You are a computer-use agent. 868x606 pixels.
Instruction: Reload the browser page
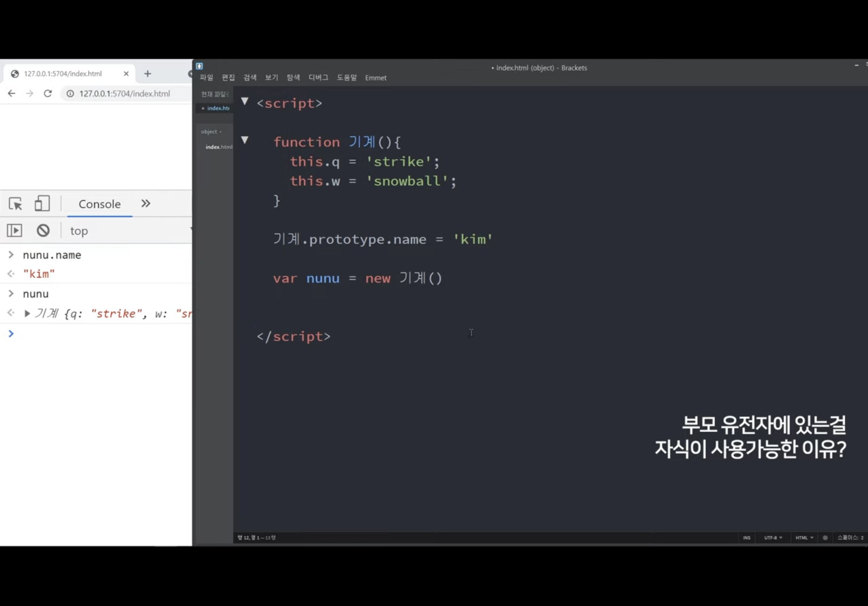click(48, 93)
